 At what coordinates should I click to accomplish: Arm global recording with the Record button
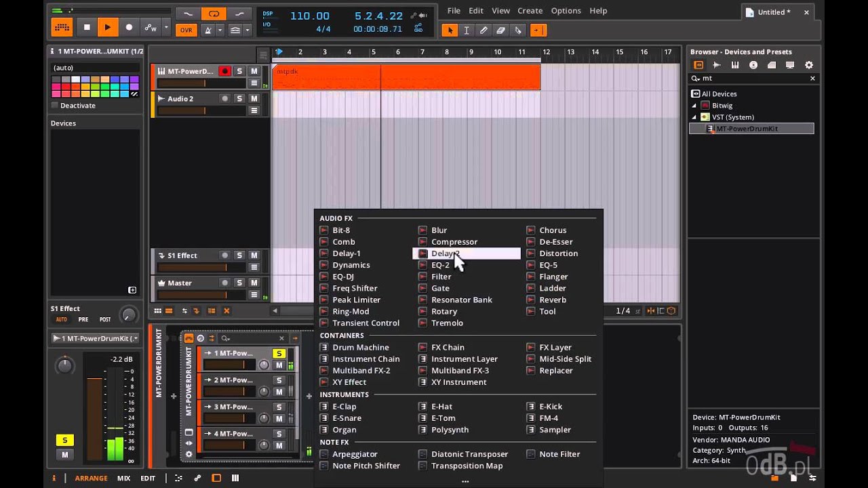tap(129, 27)
